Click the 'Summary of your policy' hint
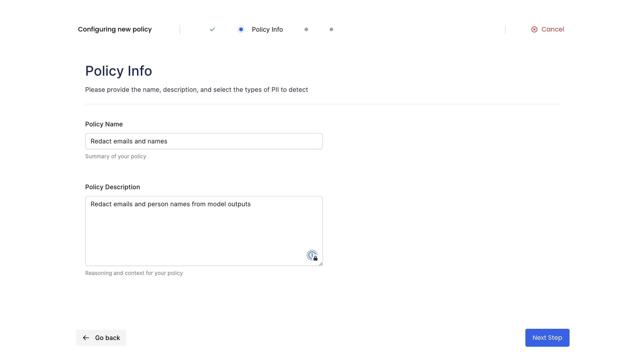644x364 pixels. coord(115,156)
